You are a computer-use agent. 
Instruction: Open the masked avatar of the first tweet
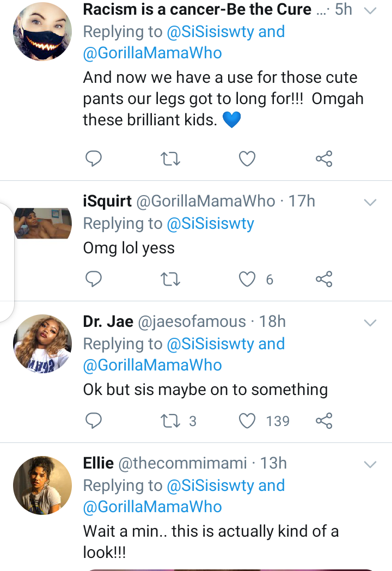pyautogui.click(x=42, y=32)
